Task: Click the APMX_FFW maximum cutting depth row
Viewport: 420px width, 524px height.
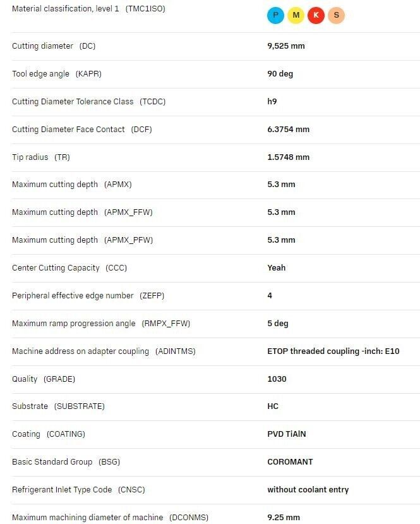Action: pyautogui.click(x=215, y=212)
